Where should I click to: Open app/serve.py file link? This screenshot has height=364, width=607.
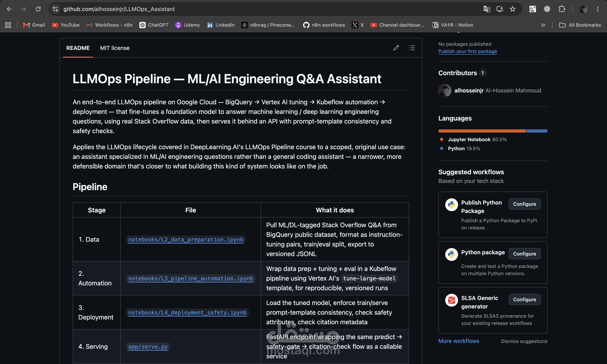pyautogui.click(x=148, y=347)
